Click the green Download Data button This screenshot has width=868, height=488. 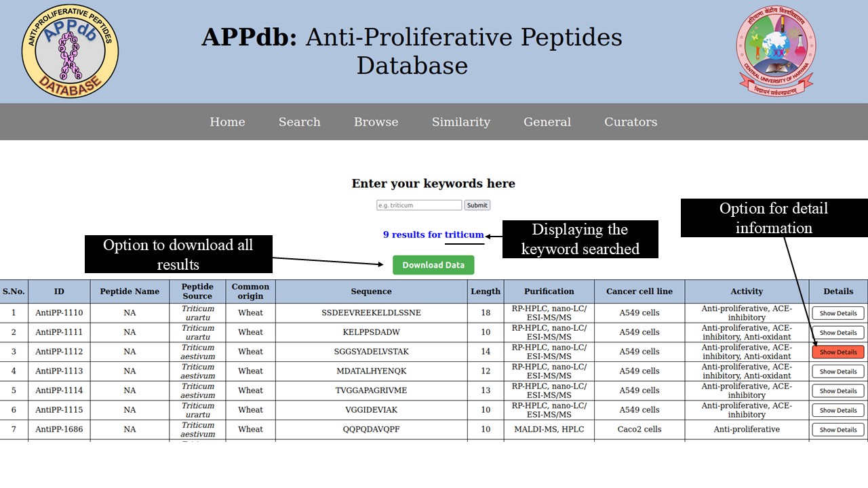click(433, 265)
